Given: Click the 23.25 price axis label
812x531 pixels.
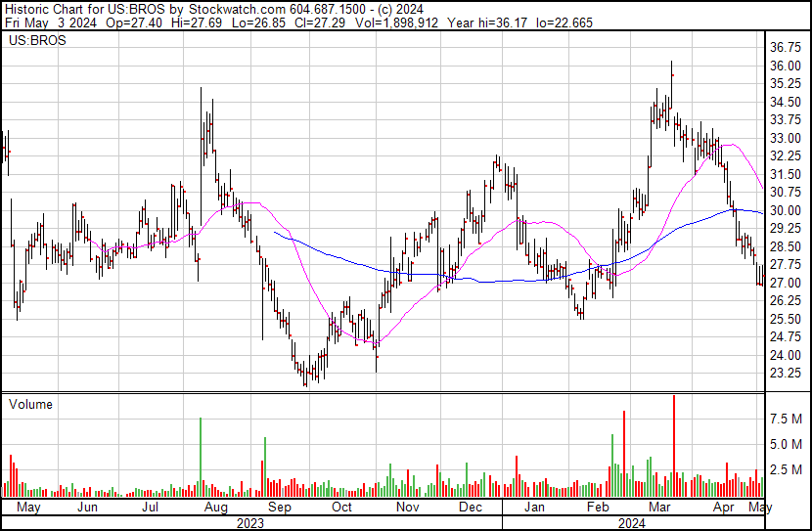Looking at the screenshot, I should pyautogui.click(x=786, y=374).
